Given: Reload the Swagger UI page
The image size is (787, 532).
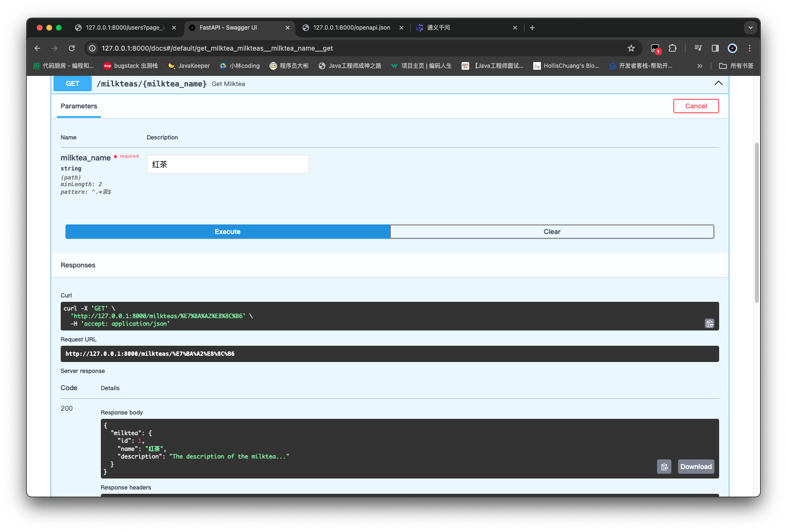Looking at the screenshot, I should 72,48.
